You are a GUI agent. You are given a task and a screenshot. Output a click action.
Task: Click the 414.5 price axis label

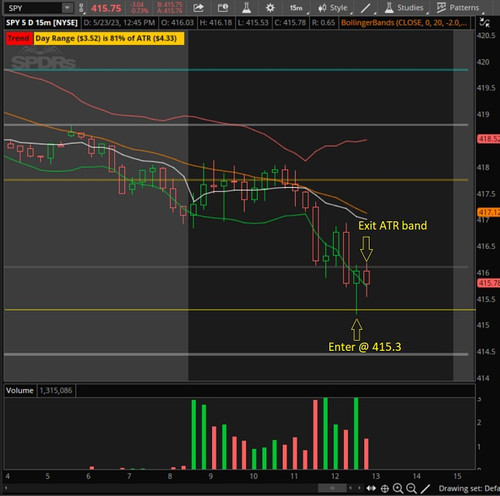(486, 352)
